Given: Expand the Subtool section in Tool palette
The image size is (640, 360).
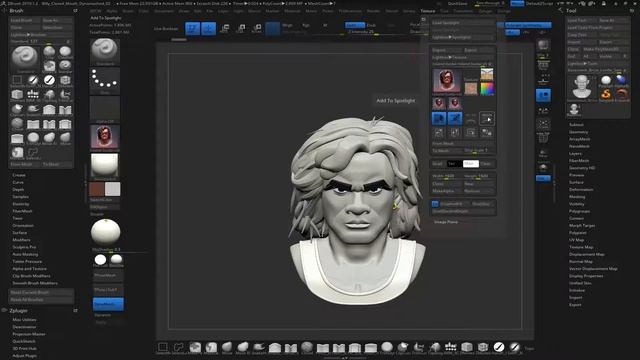Looking at the screenshot, I should coord(576,125).
